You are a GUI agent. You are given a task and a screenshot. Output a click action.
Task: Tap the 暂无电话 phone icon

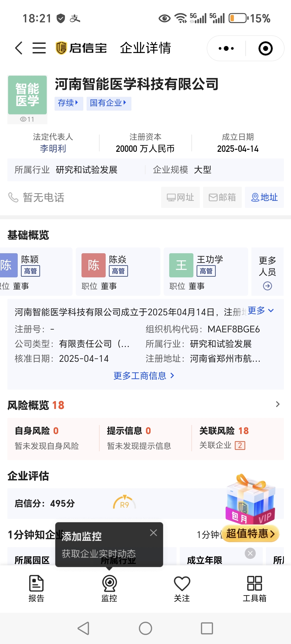pyautogui.click(x=14, y=197)
